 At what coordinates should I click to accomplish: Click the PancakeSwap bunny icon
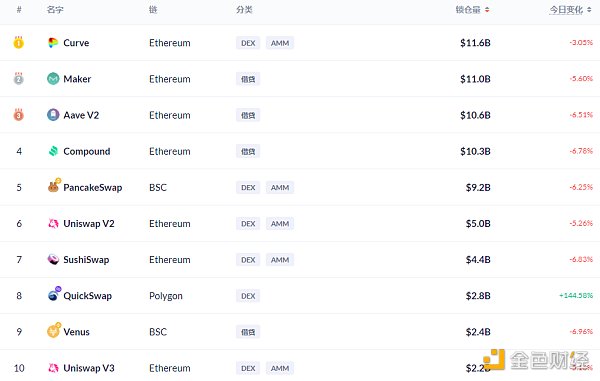point(54,186)
